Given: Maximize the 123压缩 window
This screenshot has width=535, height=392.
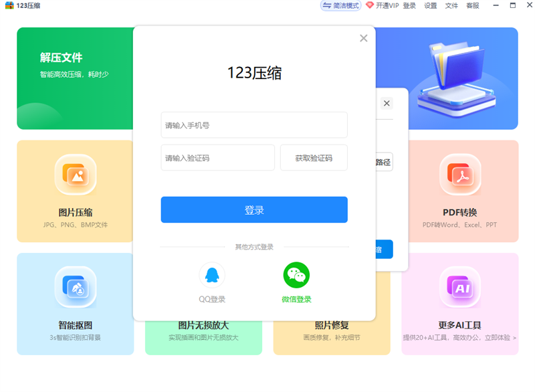Looking at the screenshot, I should pyautogui.click(x=513, y=5).
